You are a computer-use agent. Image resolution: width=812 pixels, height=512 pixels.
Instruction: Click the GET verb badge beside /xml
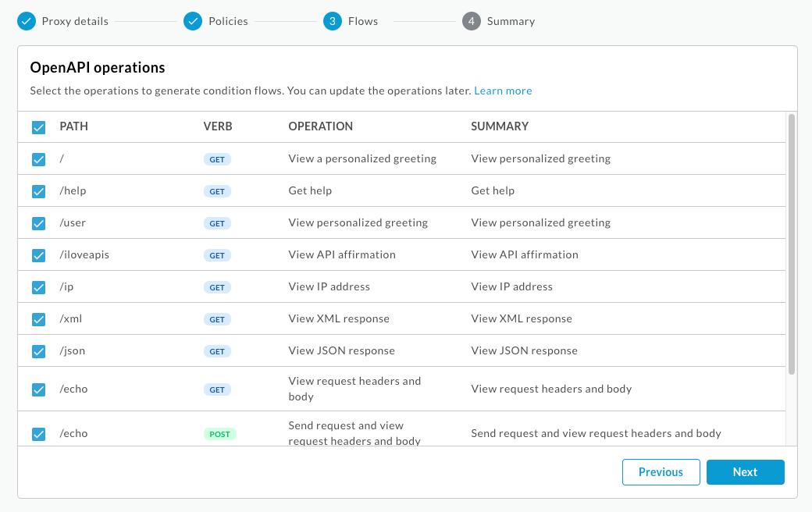[x=217, y=318]
